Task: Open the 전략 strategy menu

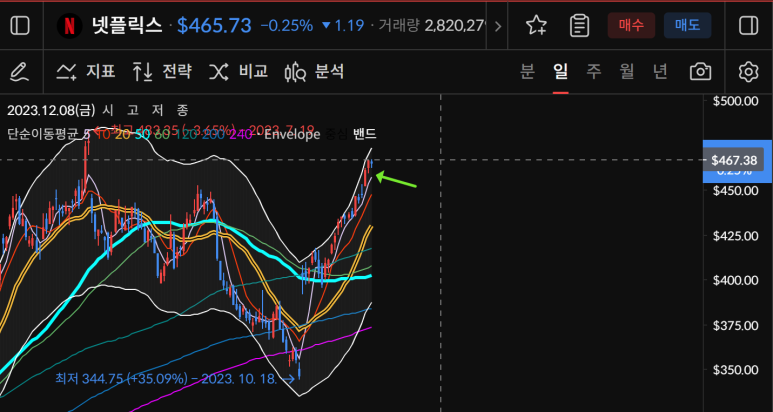Action: [x=162, y=72]
